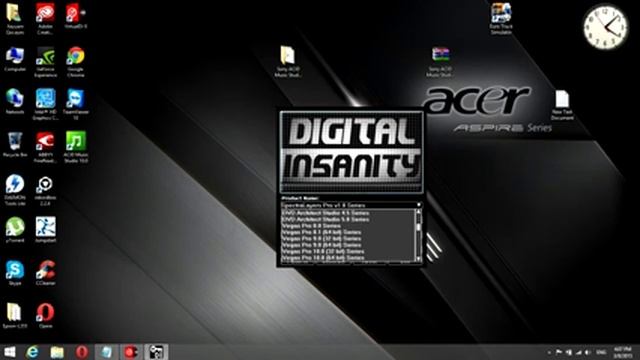This screenshot has width=640, height=360.
Task: Open the Jumpstart desktop shortcut
Action: (45, 230)
